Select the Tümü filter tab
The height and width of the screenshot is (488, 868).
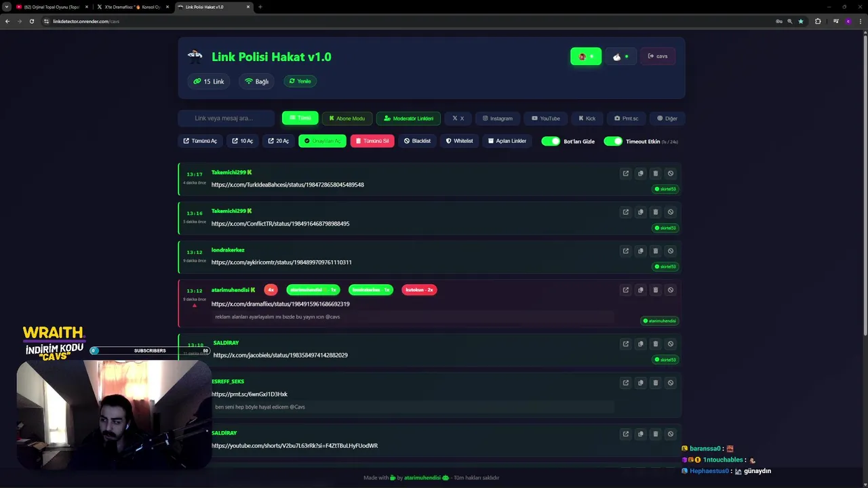(x=300, y=118)
